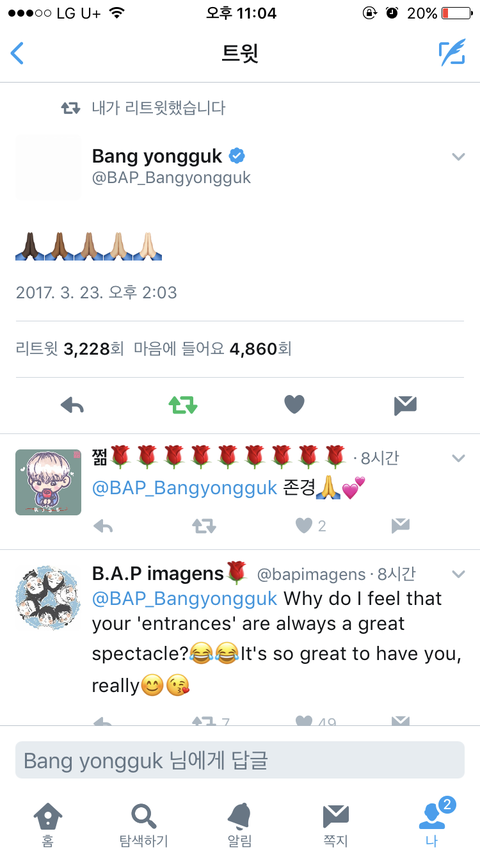Screen dimensions: 480x854
Task: Expand options chevron on B.A.P imagens reply
Action: coord(459,574)
